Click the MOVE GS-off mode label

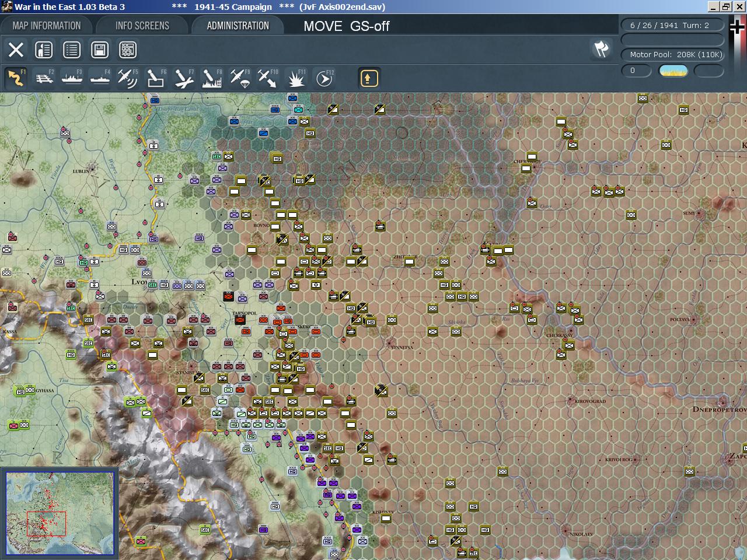347,26
